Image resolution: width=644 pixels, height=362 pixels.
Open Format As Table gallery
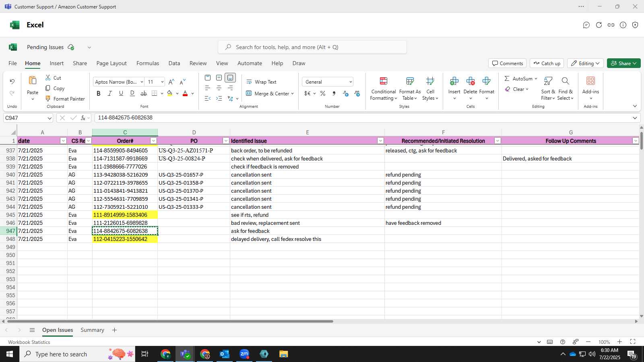tap(410, 89)
